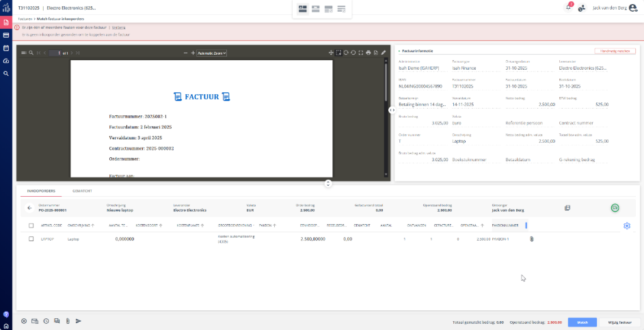
Task: Click the vertical splitter arrows below PDF
Action: (x=328, y=183)
